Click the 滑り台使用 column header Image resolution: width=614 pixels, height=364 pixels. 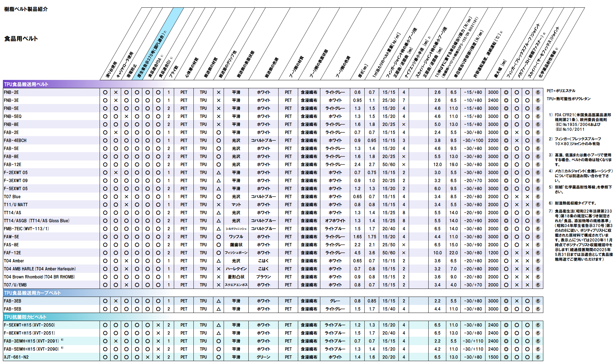[111, 70]
